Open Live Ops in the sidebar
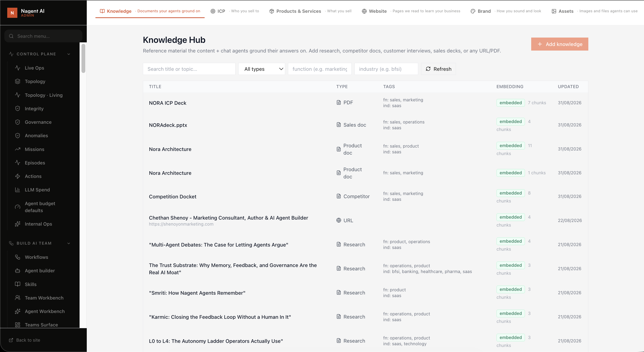 pos(34,68)
